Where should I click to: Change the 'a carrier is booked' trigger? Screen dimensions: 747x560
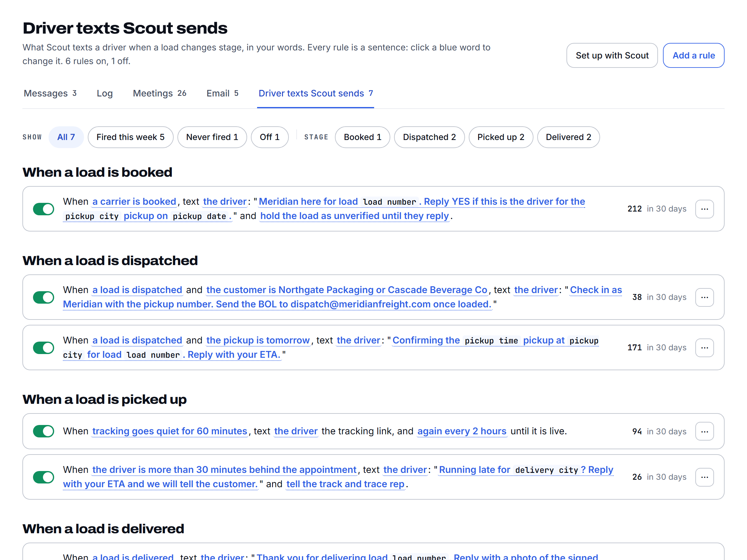pyautogui.click(x=134, y=202)
